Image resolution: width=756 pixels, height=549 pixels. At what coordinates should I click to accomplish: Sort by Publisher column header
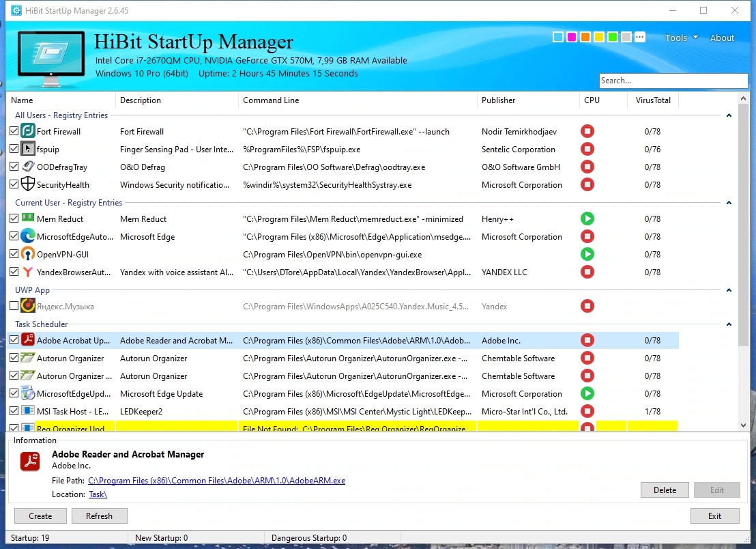528,100
